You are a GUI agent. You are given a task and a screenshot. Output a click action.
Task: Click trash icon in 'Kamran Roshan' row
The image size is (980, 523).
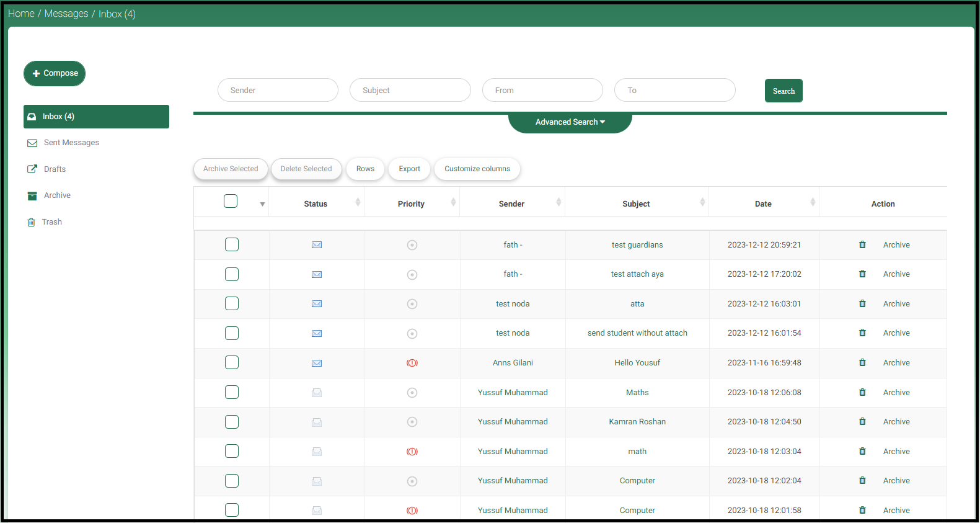pyautogui.click(x=862, y=421)
